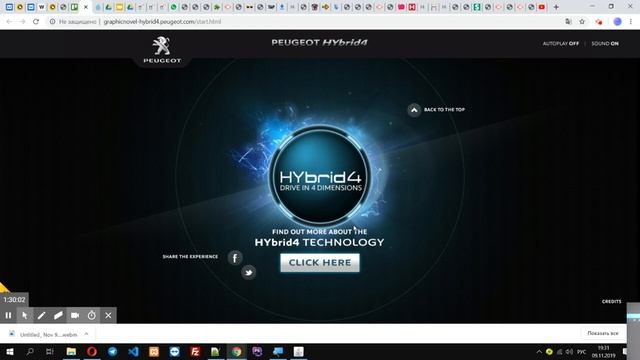Open Telegram from the taskbar

click(113, 351)
